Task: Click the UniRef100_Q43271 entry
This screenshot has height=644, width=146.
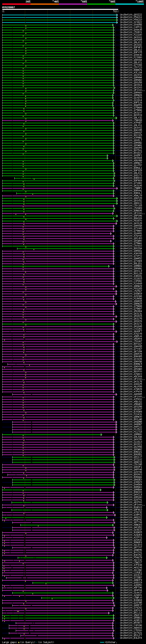Action: pos(131,324)
